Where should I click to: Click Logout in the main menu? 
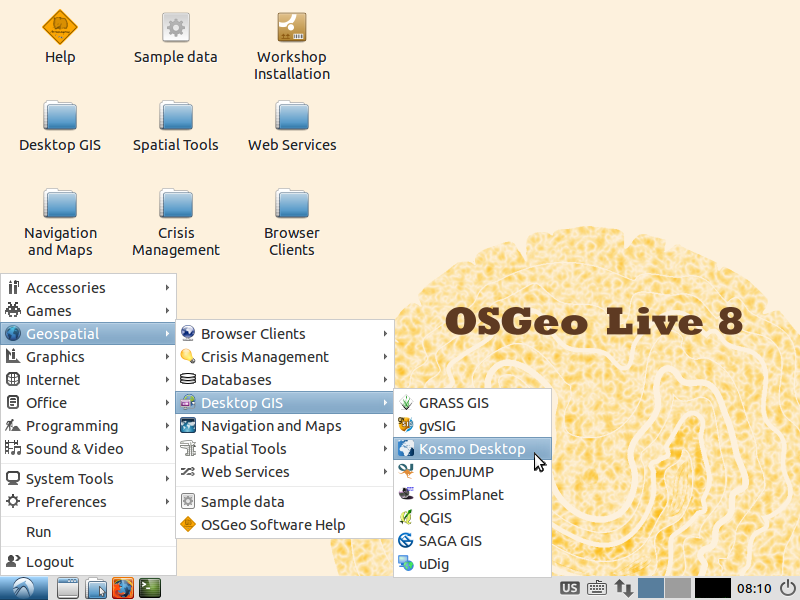click(88, 562)
